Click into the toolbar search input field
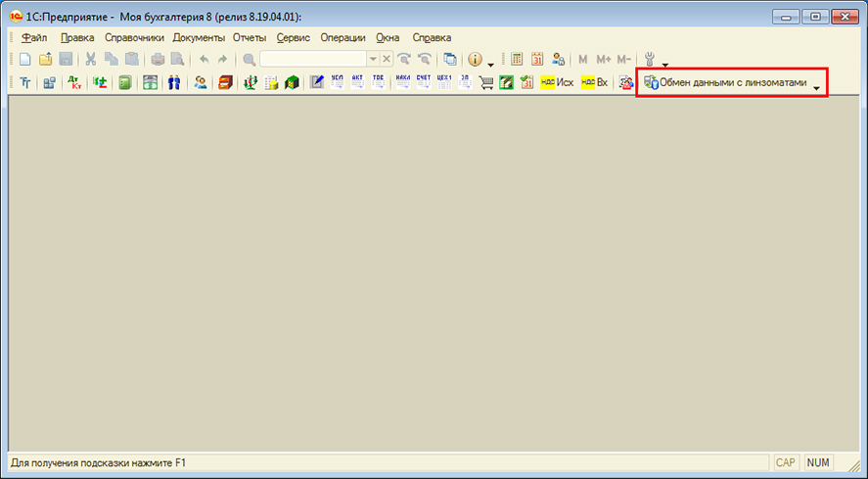 pos(312,59)
